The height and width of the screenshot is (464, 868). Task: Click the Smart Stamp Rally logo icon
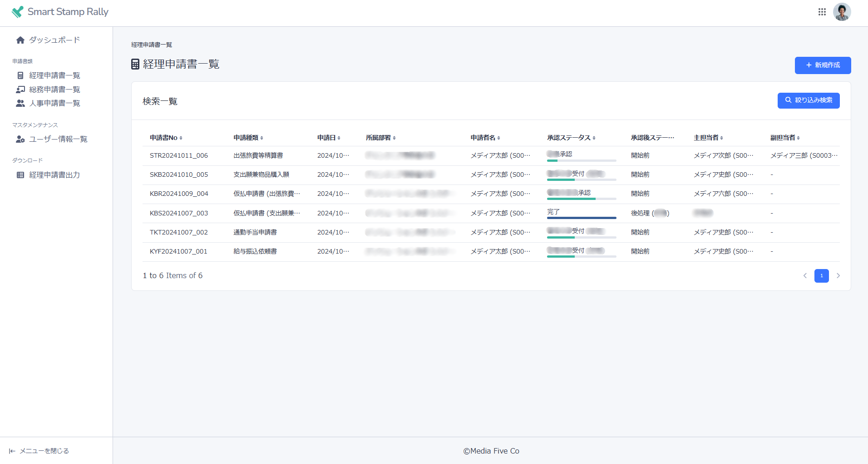(17, 12)
